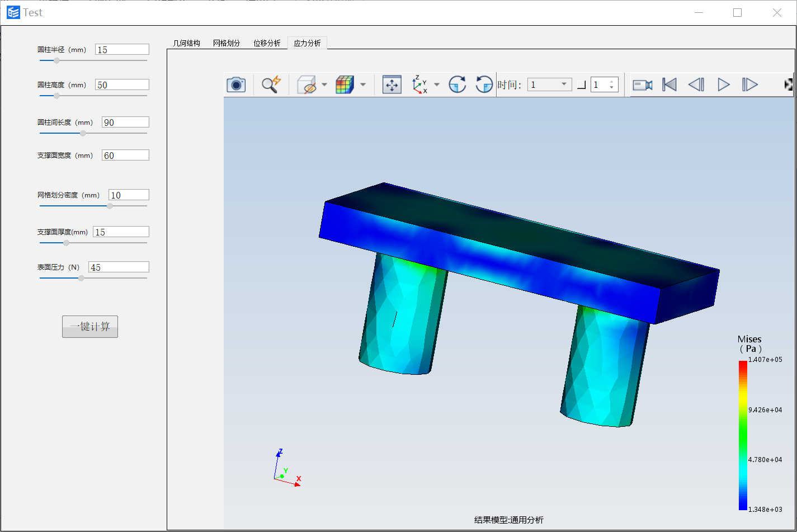Viewport: 797px width, 532px height.
Task: Click the 网格划分密度 slider handle
Action: click(110, 206)
